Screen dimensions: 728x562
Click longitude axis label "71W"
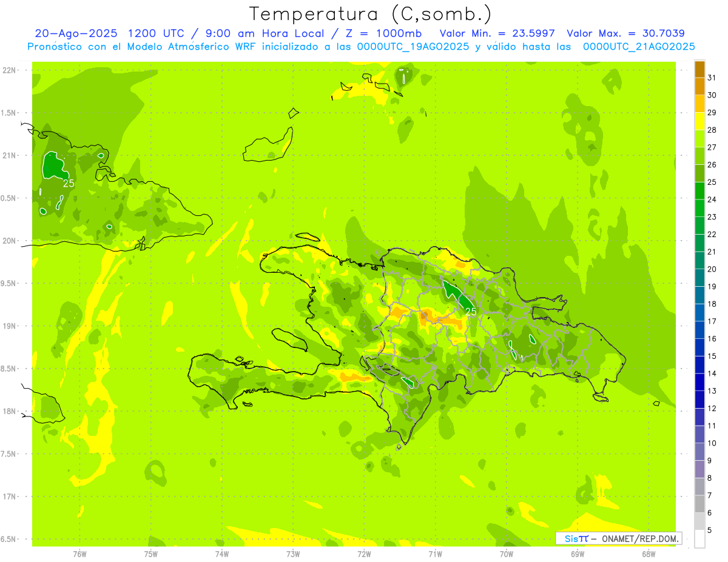tap(436, 554)
